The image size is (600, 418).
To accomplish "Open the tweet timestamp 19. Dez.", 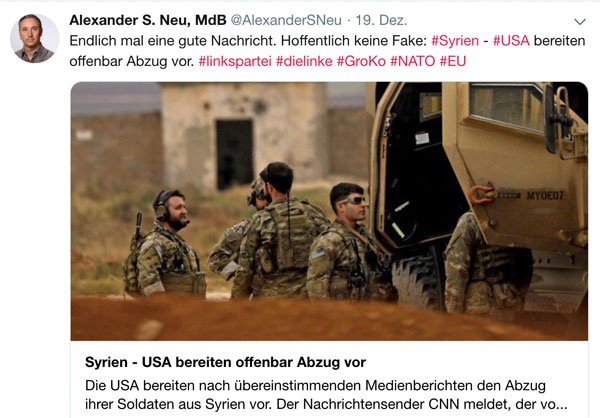I will pyautogui.click(x=381, y=20).
